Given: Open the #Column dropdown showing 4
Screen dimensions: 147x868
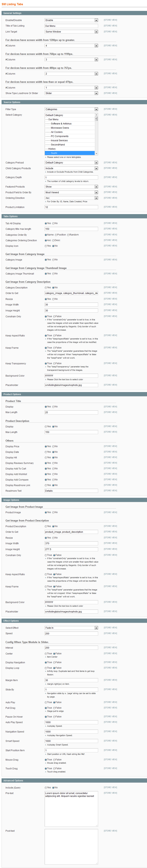Looking at the screenshot, I should point(71,45).
